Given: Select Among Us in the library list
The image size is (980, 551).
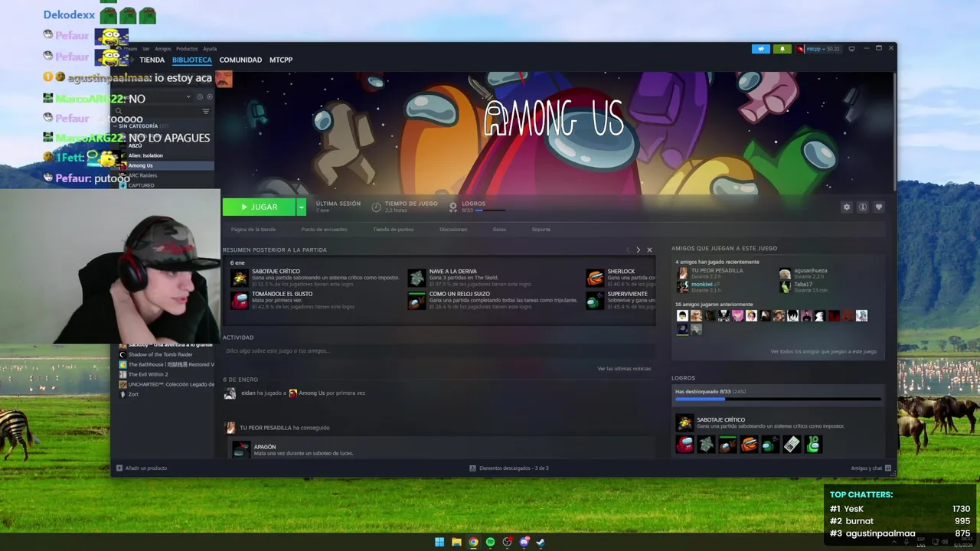Looking at the screenshot, I should point(141,165).
